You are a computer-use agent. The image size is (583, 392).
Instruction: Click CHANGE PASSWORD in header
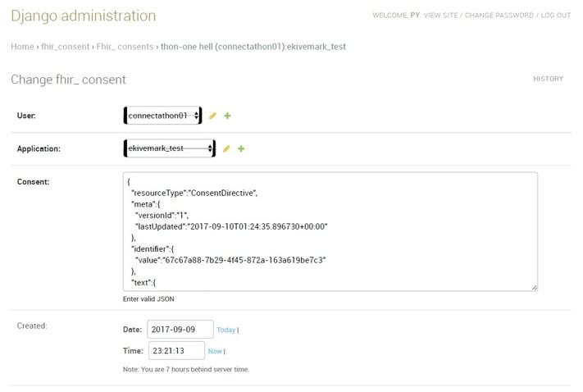point(499,16)
